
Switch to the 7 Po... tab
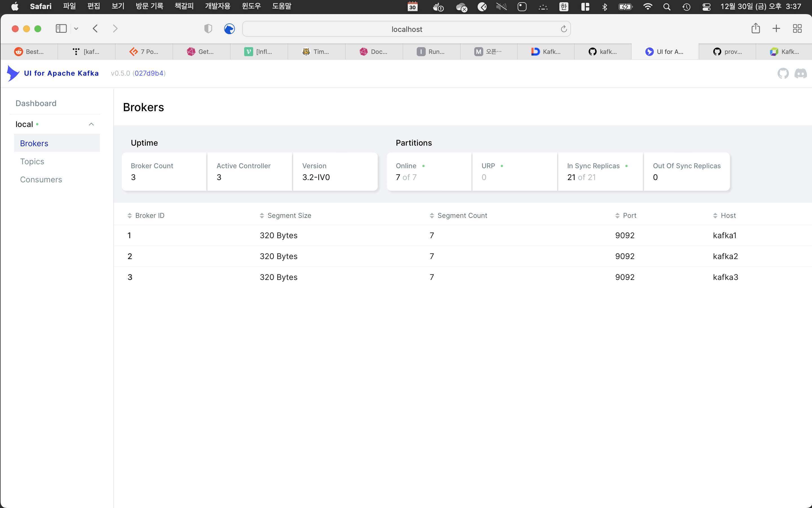tap(144, 51)
